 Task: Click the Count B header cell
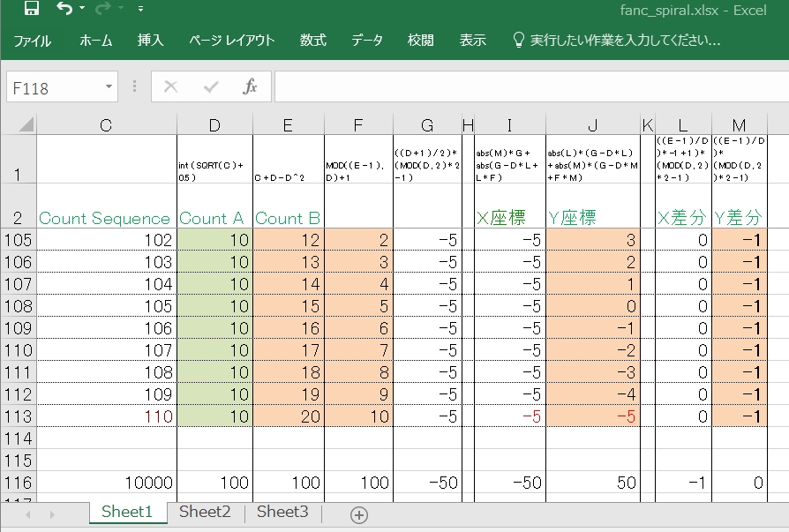289,206
